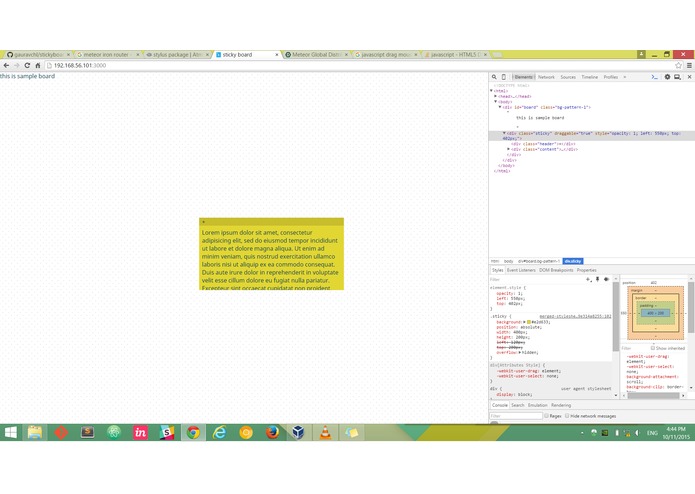Focus the console Filter input
Screen dimensions: 695x494
point(516,416)
